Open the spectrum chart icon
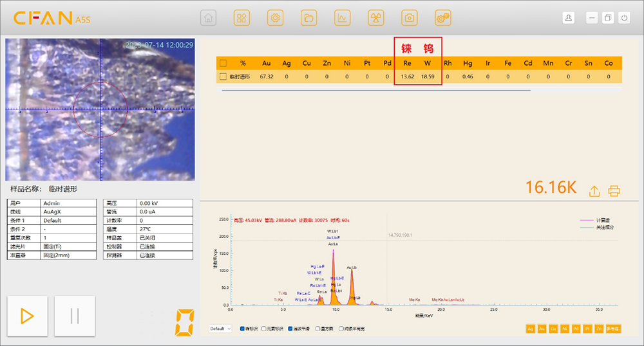Screen dimensions: 644x346 342,18
